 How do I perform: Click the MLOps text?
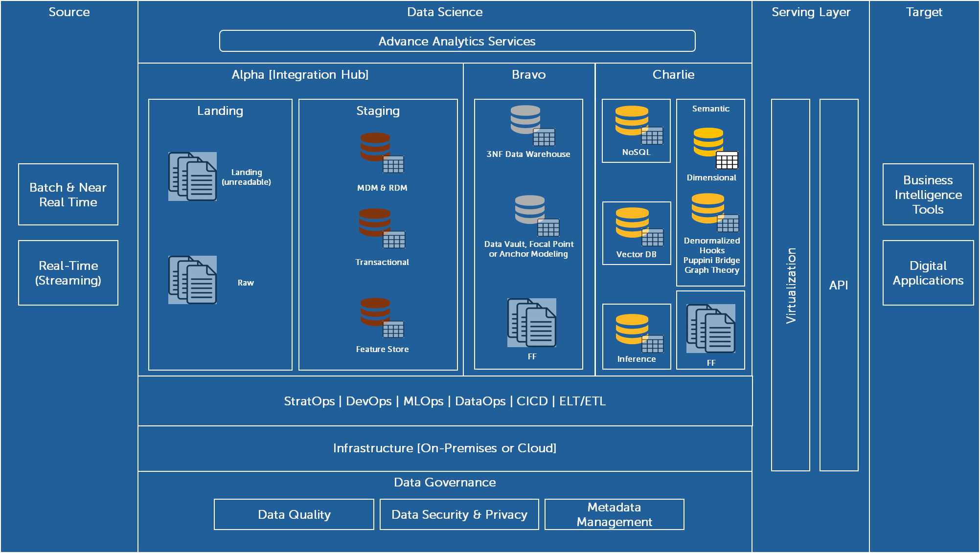coord(424,401)
